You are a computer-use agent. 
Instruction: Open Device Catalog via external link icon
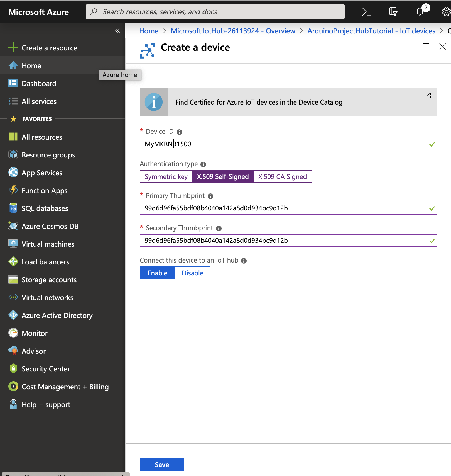tap(428, 96)
